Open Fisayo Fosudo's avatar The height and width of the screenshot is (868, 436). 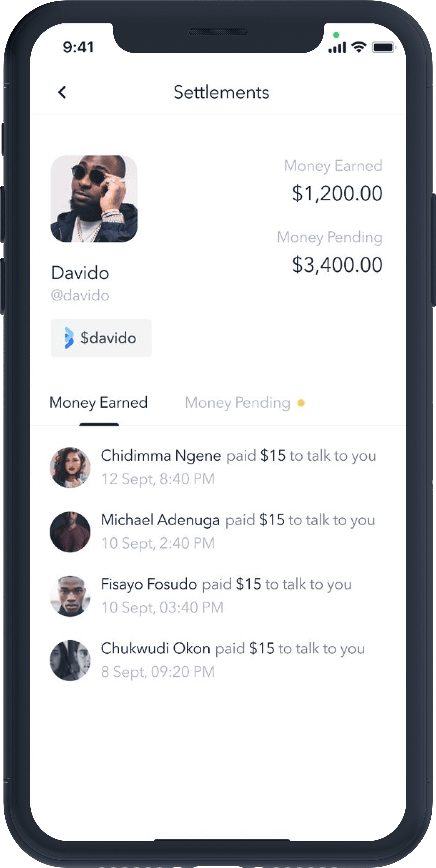pos(70,596)
